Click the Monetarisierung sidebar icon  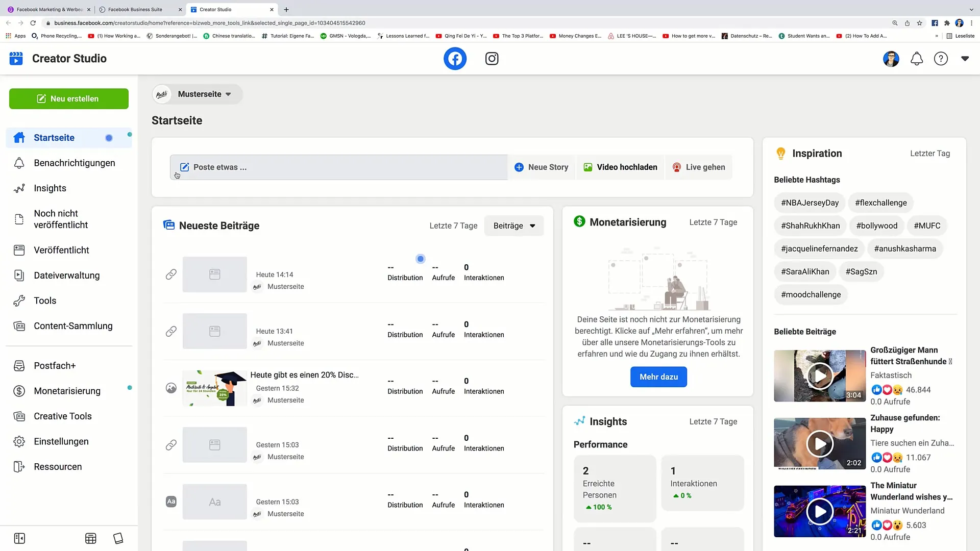(18, 391)
